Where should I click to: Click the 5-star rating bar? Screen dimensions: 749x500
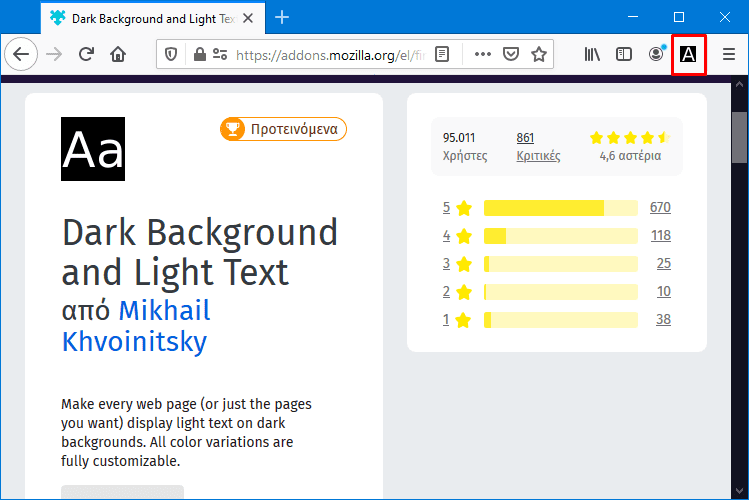click(x=561, y=208)
